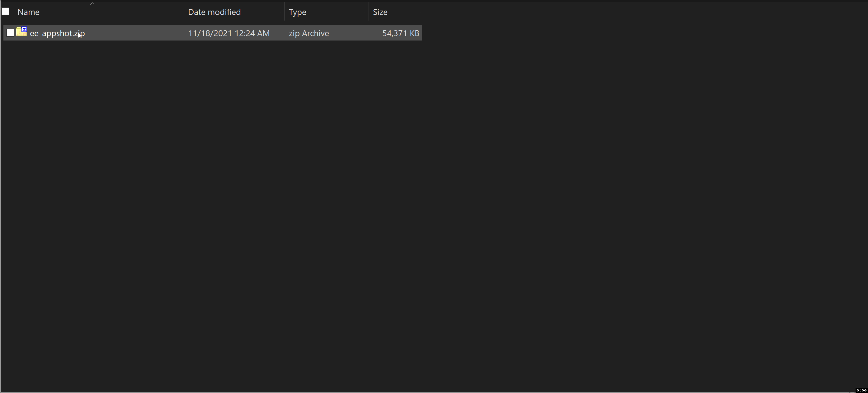Check the box beside ee-appshot.zip
The height and width of the screenshot is (393, 868).
11,33
